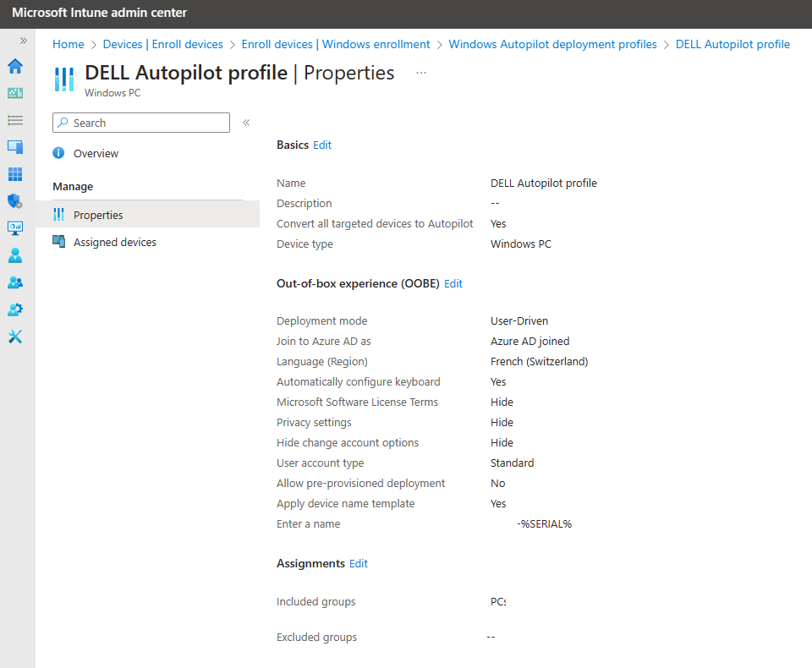Click the DELL Autopilot profile header icon
The height and width of the screenshot is (668, 812).
(64, 79)
